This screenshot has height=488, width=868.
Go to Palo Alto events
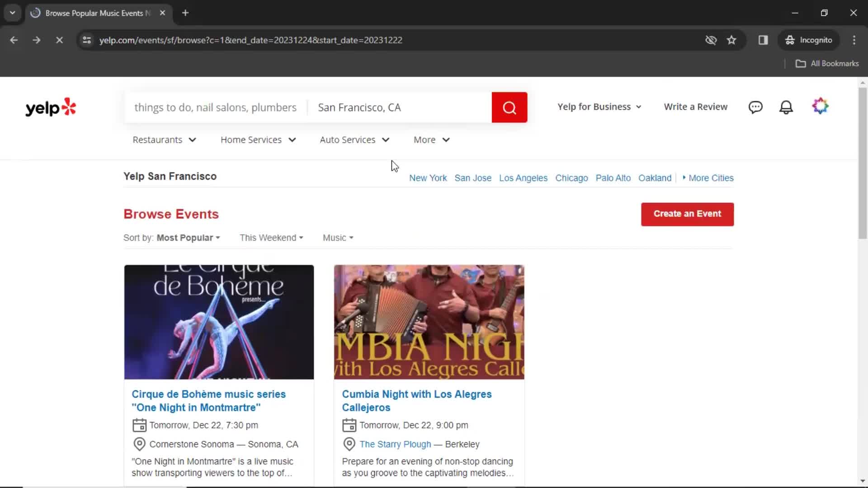pyautogui.click(x=613, y=178)
